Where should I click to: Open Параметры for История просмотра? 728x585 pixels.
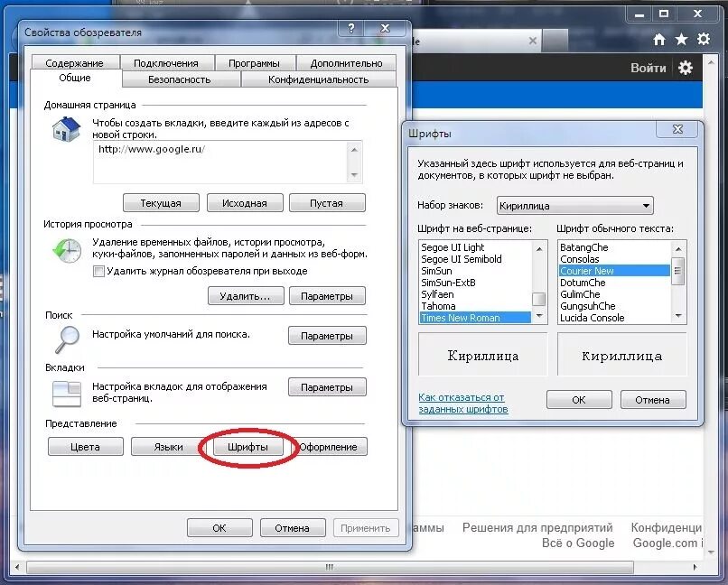tap(327, 296)
